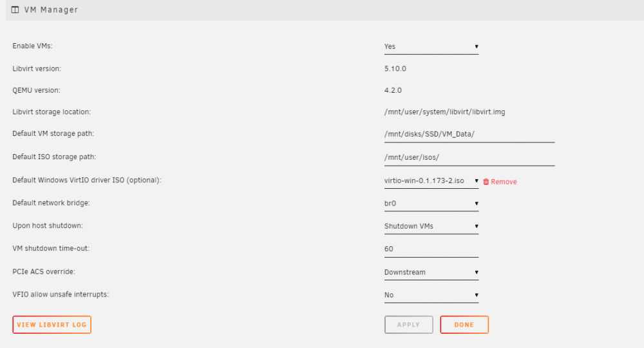
Task: Click the View Libvirt Log button
Action: pyautogui.click(x=52, y=325)
